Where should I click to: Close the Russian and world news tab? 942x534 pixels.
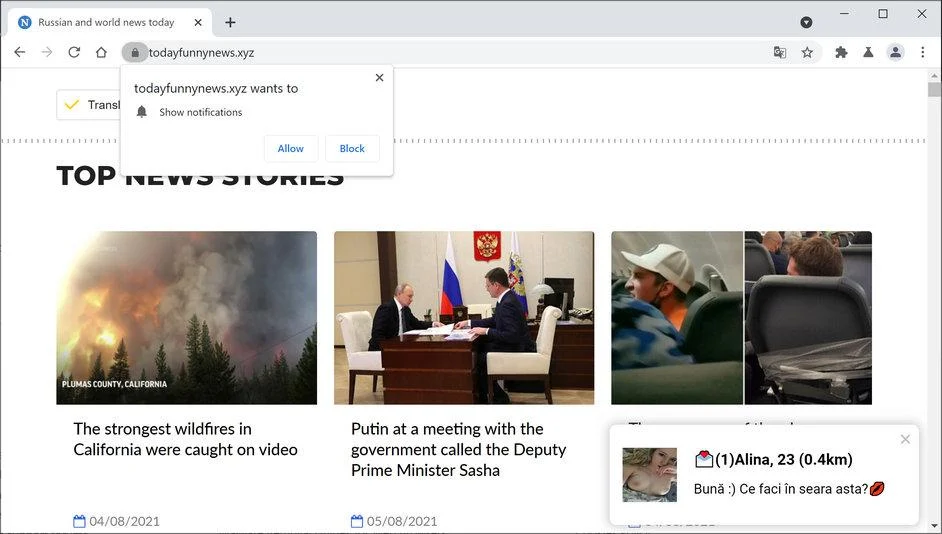click(198, 22)
